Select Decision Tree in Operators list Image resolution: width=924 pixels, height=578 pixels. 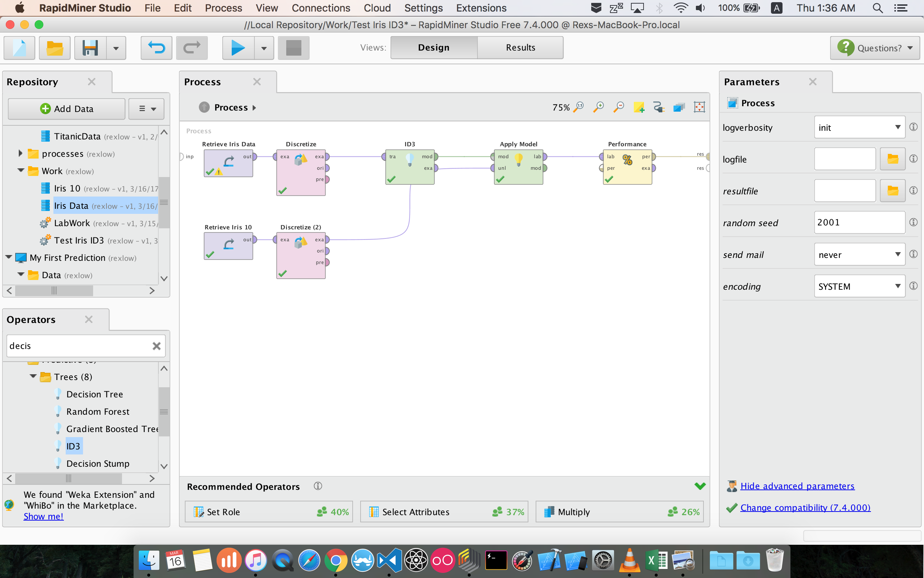coord(94,394)
